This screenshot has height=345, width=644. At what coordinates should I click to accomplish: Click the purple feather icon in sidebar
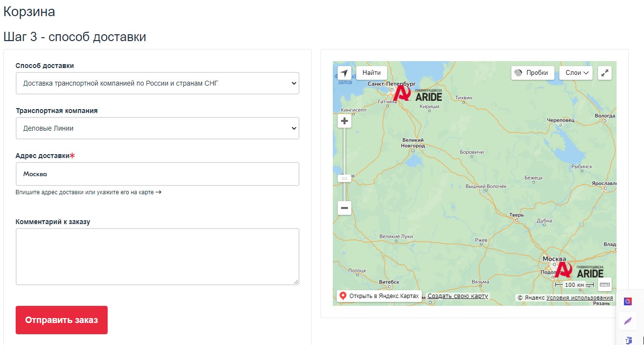coord(628,321)
